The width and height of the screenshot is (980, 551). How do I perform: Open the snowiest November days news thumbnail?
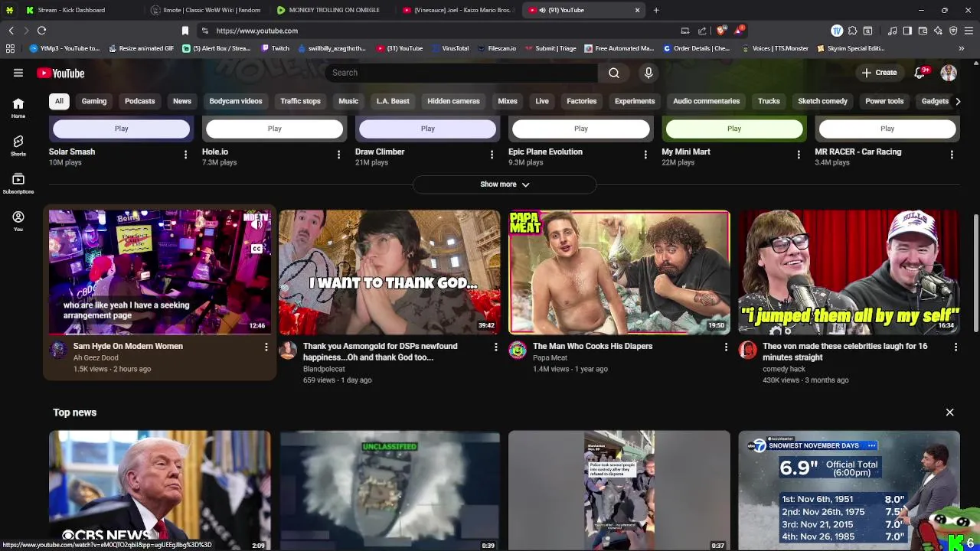click(x=848, y=491)
